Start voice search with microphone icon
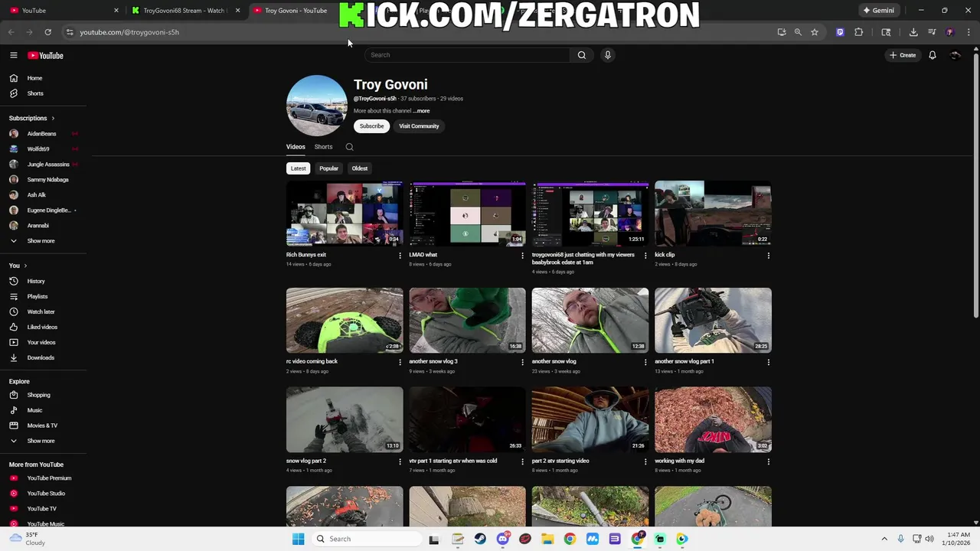 coord(608,55)
